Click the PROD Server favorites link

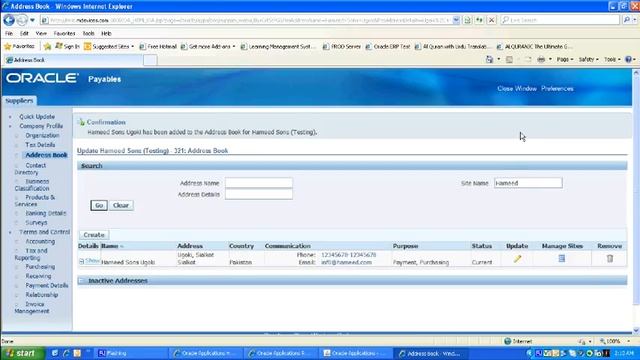[342, 47]
